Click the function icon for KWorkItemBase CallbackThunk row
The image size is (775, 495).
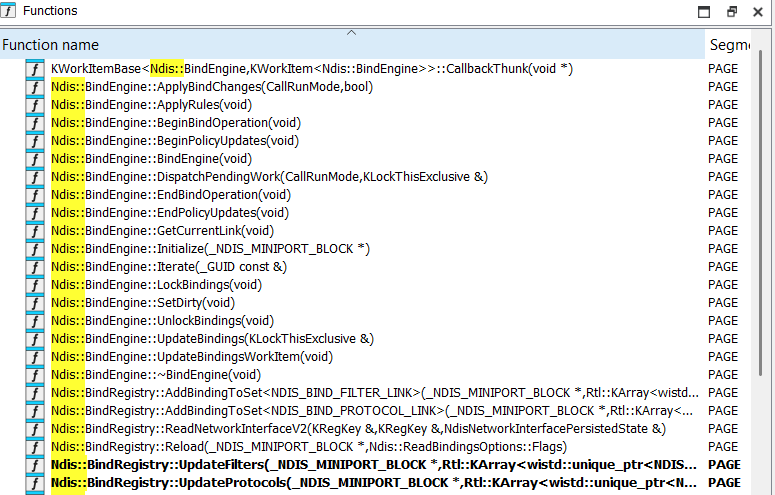pos(35,69)
